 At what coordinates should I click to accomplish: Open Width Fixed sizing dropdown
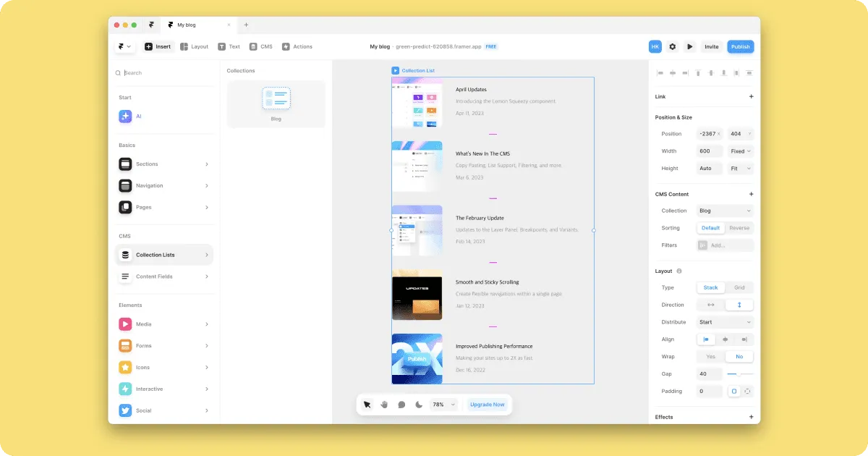[741, 151]
